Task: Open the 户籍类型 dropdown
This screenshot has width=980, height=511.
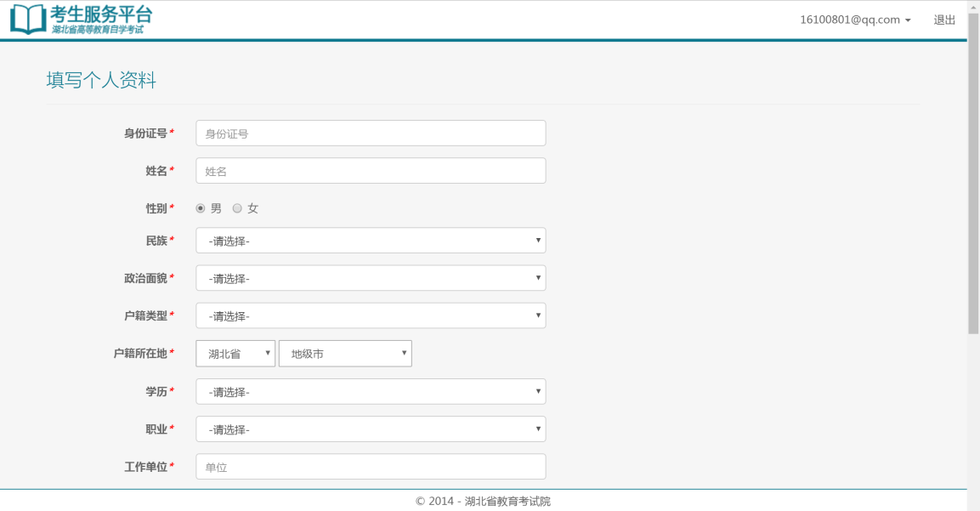Action: click(371, 316)
